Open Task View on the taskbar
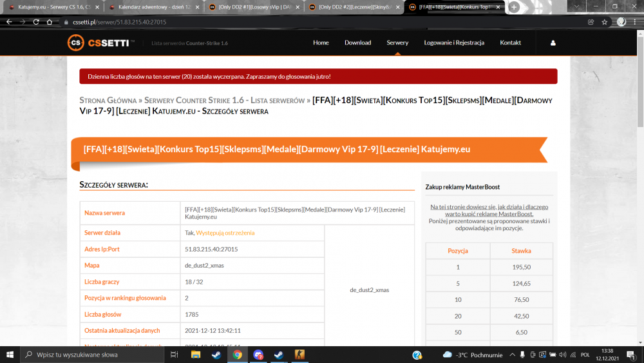Viewport: 644px width, 363px height. pyautogui.click(x=174, y=355)
